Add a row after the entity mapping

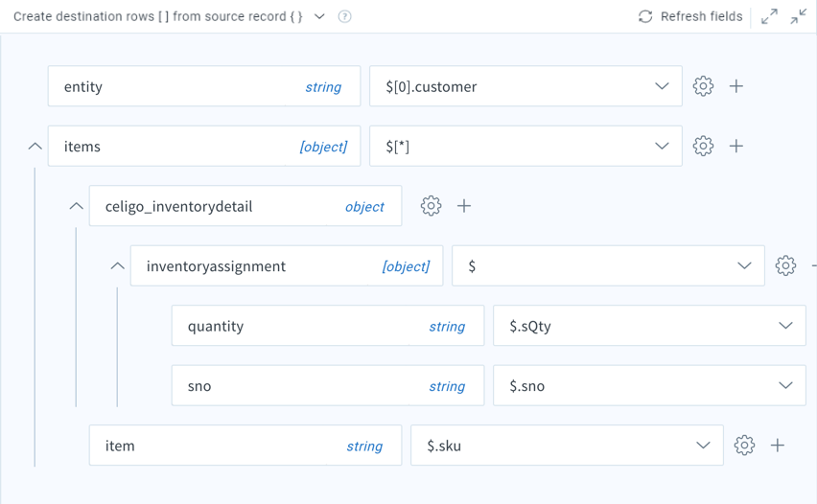point(735,86)
